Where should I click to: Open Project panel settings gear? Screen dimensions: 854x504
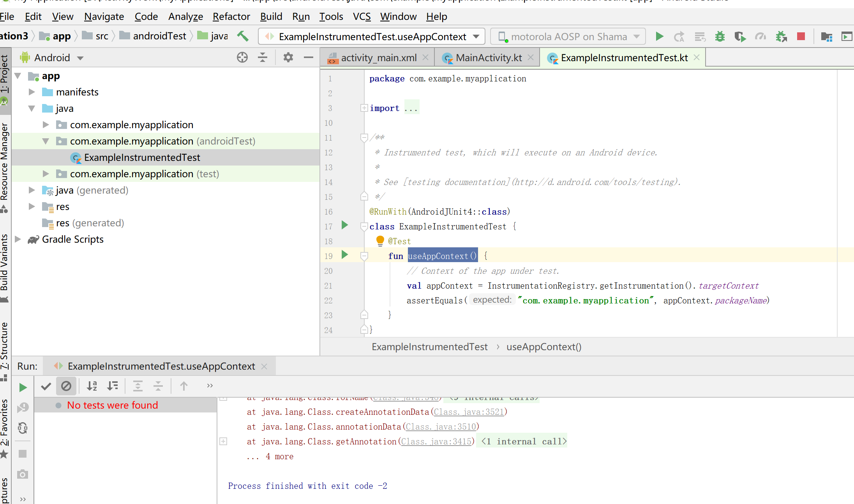[x=288, y=58]
